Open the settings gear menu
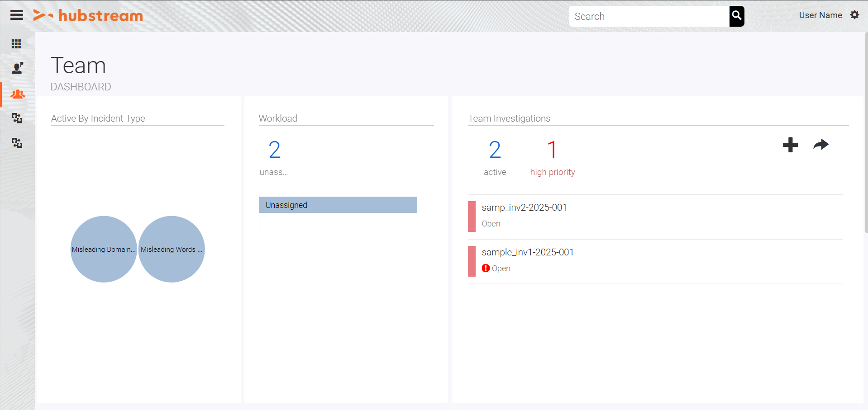This screenshot has height=410, width=868. tap(855, 15)
